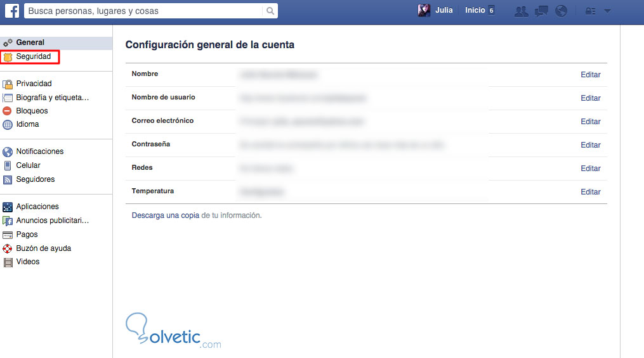644x358 pixels.
Task: Click the Buzón de ayuda lifebuoy icon
Action: click(8, 248)
